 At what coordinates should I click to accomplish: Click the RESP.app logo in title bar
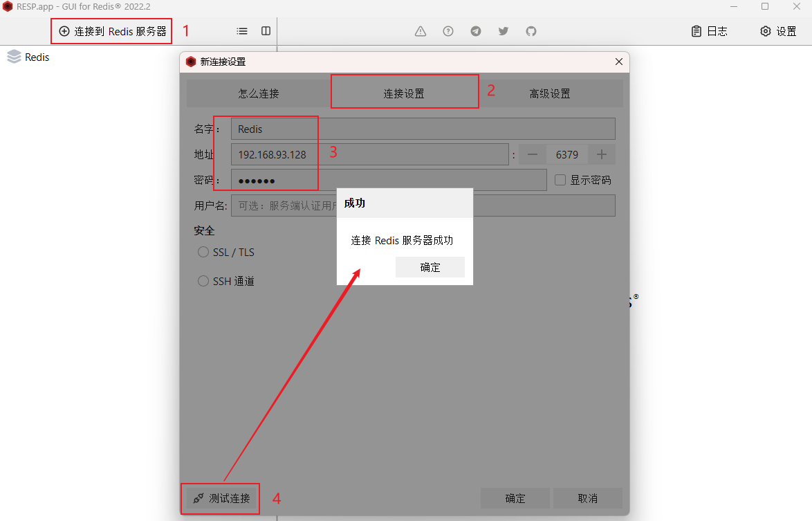(7, 7)
